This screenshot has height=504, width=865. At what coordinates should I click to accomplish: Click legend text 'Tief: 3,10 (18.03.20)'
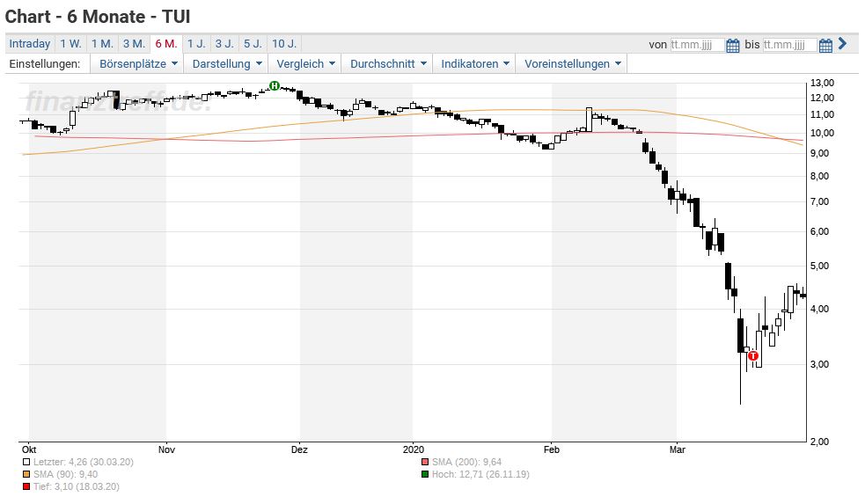tap(77, 486)
